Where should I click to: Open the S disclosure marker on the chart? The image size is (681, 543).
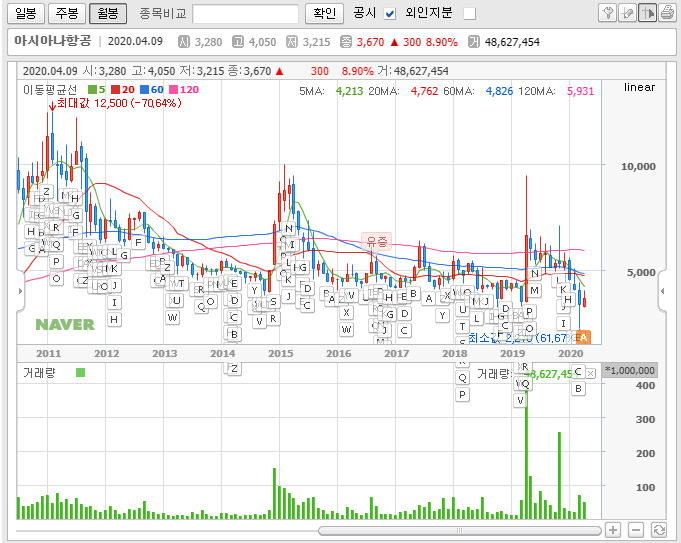[x=273, y=301]
